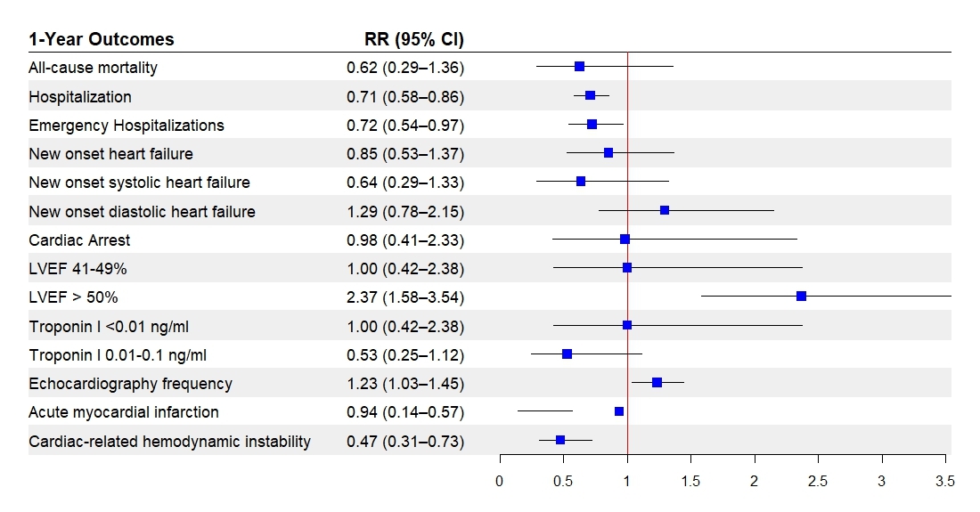Select the 0.5 x-axis tick label

(x=563, y=482)
